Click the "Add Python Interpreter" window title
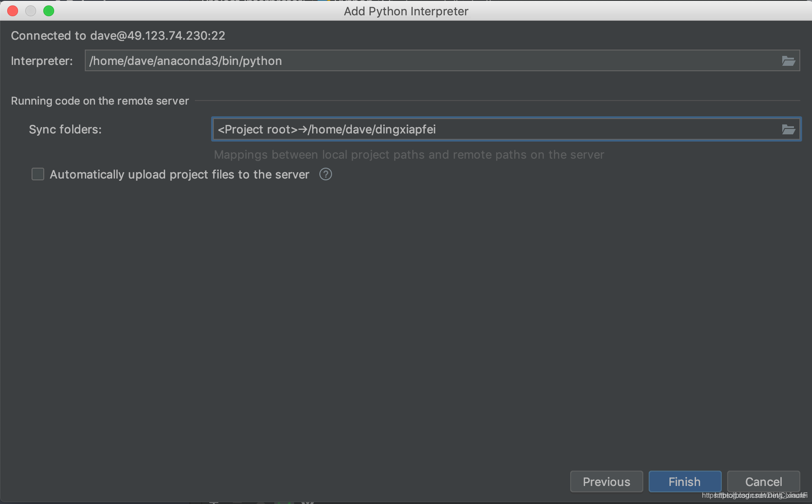This screenshot has width=812, height=504. pyautogui.click(x=406, y=11)
